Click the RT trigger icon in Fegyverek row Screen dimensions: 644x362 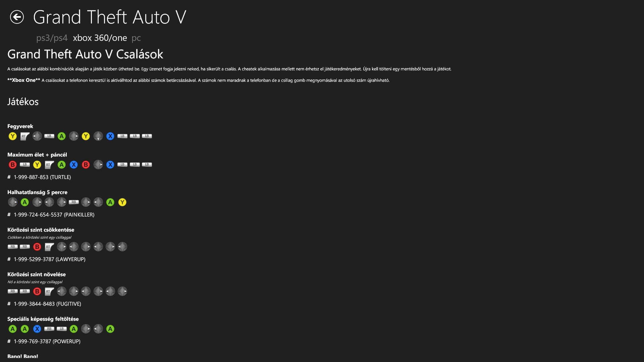coord(25,136)
